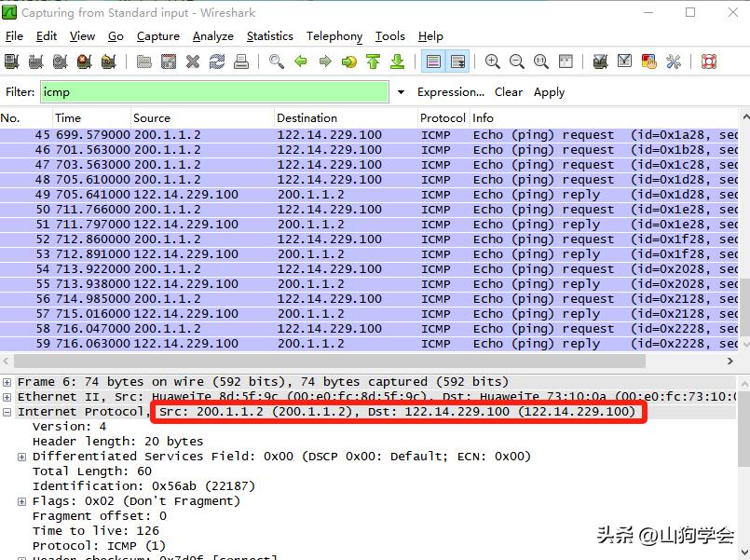Open the capture options icon
750x560 pixels.
(35, 61)
